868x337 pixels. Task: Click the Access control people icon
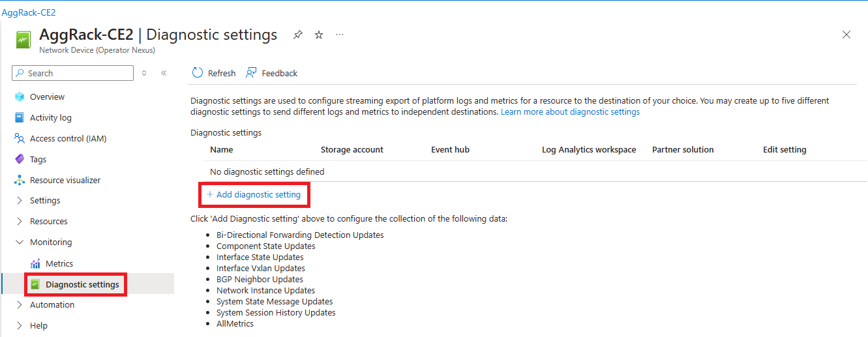click(x=20, y=138)
